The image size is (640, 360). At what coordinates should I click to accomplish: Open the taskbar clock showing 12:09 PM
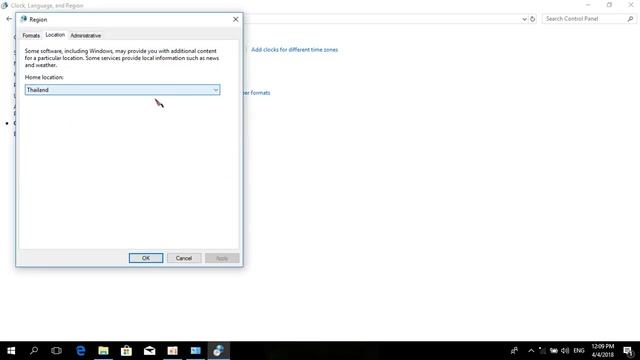(603, 351)
